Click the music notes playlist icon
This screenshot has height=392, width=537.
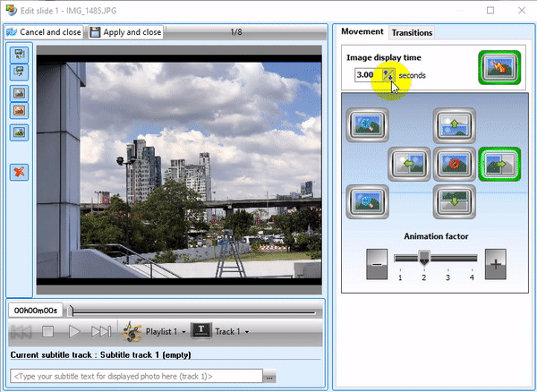point(132,331)
